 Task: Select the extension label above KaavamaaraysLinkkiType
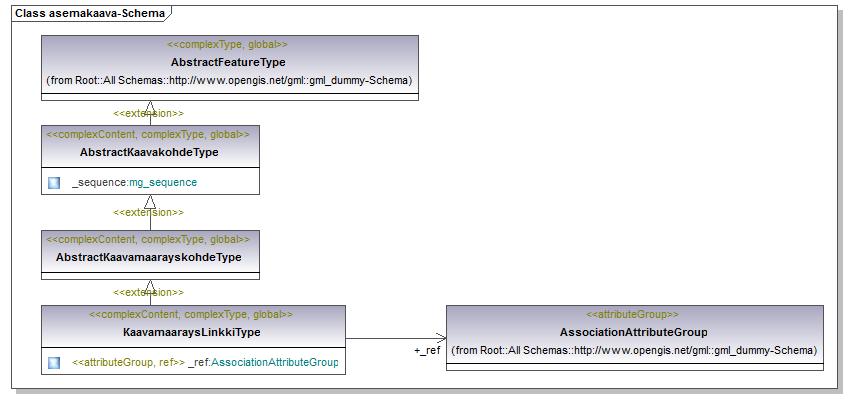pos(149,293)
